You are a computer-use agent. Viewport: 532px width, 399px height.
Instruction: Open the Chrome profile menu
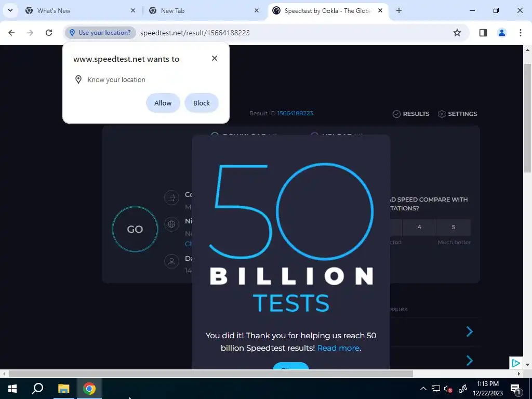(502, 33)
